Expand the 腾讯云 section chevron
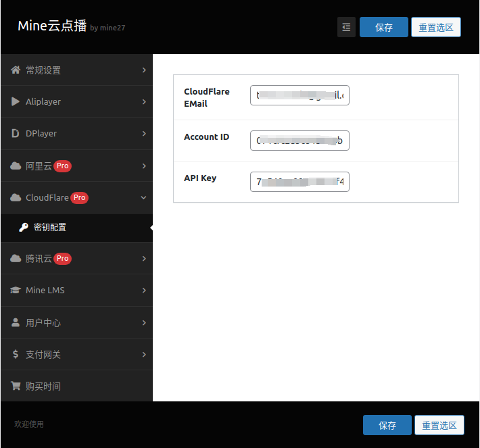This screenshot has width=480, height=448. (x=144, y=259)
